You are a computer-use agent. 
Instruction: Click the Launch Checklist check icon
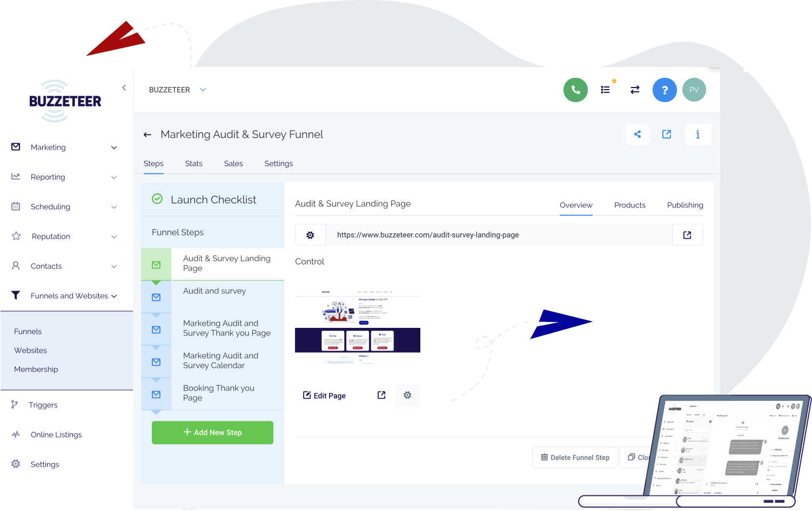pos(157,199)
